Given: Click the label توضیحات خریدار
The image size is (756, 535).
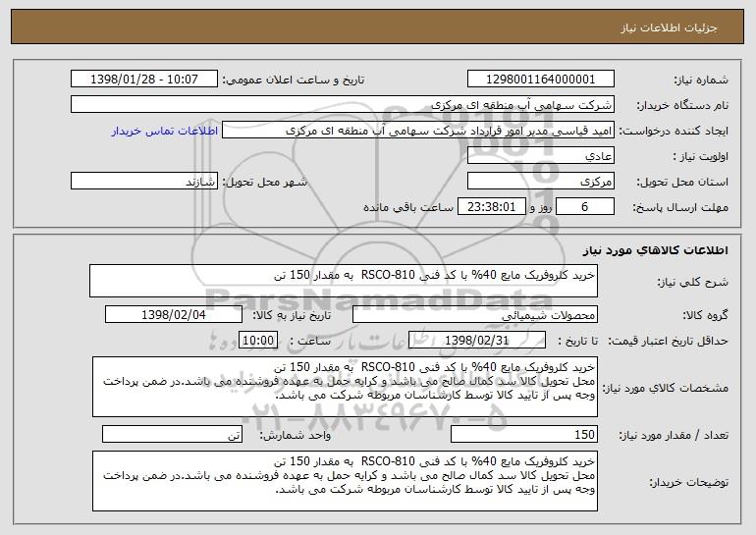Looking at the screenshot, I should 688,482.
